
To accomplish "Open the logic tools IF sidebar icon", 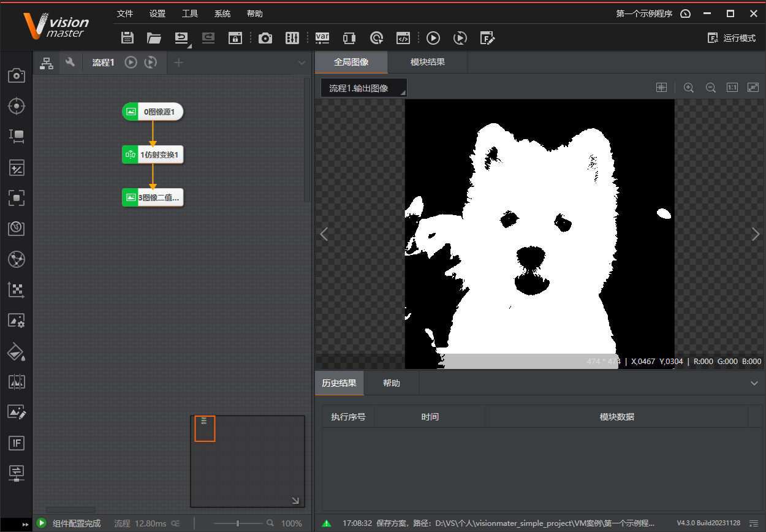I will 17,443.
